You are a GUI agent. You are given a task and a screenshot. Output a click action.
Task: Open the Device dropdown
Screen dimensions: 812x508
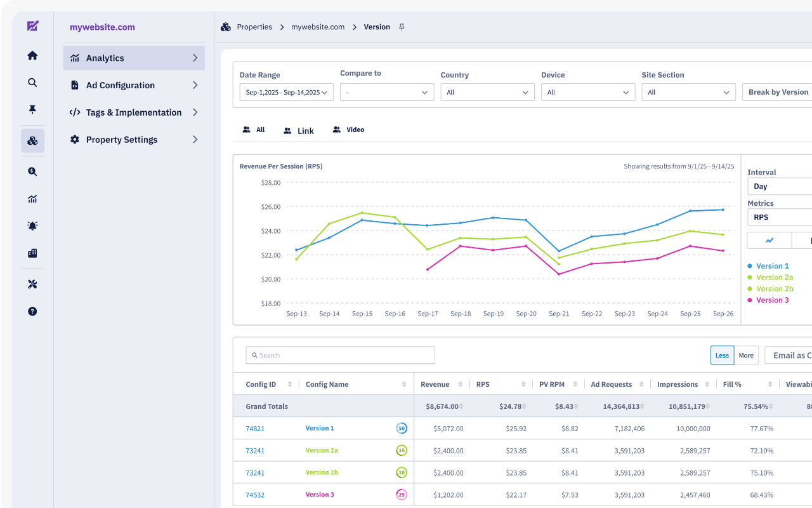pyautogui.click(x=588, y=92)
